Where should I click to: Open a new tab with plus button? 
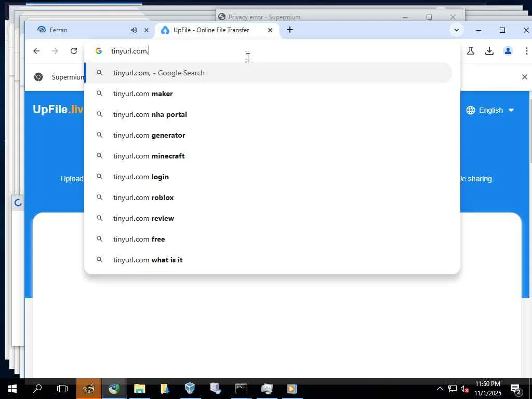pos(290,30)
